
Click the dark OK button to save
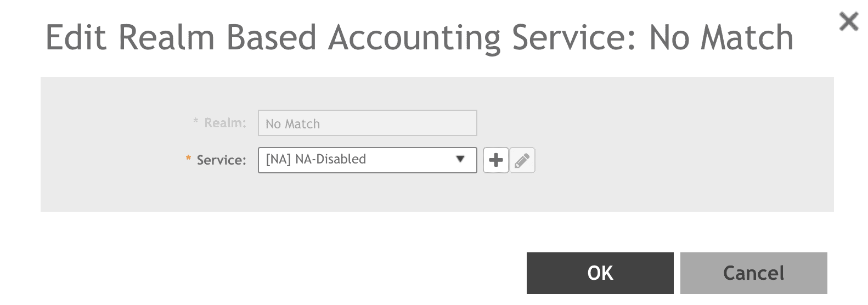600,273
